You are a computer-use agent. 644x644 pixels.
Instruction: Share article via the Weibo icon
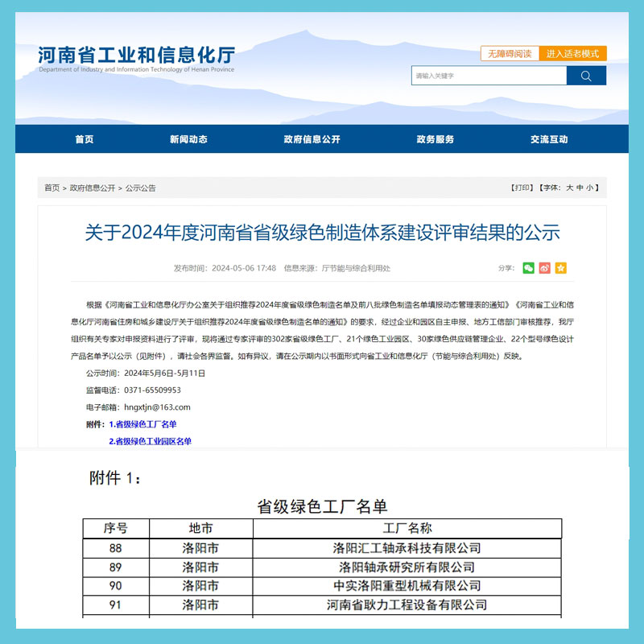[544, 268]
